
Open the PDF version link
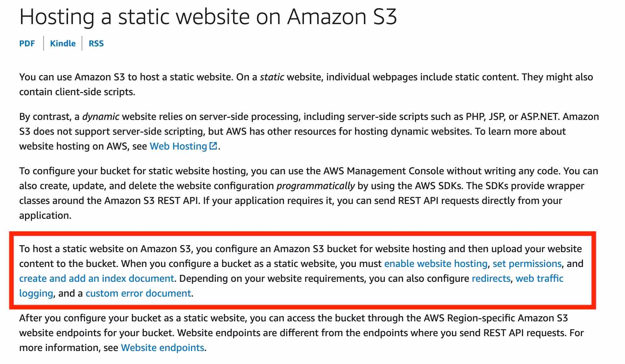tap(27, 44)
